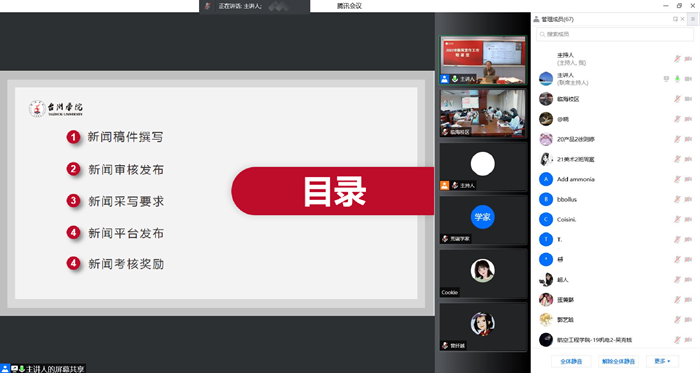Expand the 更多 dropdown at panel bottom
Screen dimensions: 700x373
662,361
